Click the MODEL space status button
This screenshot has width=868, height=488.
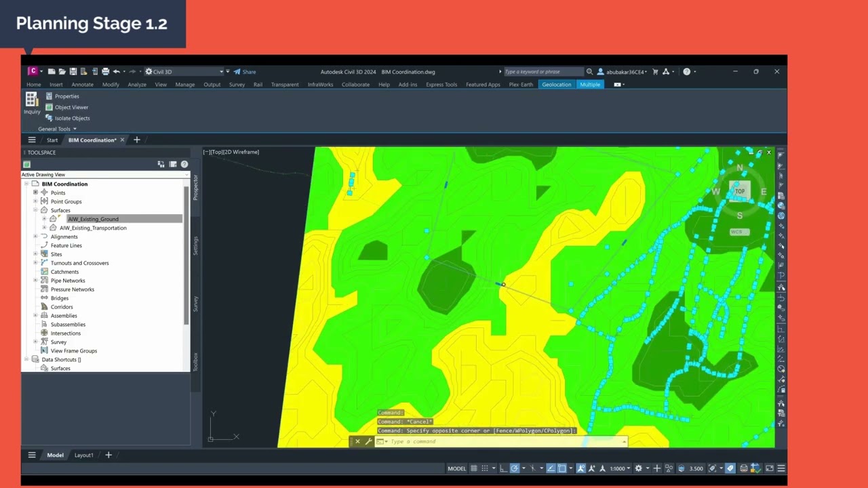457,468
